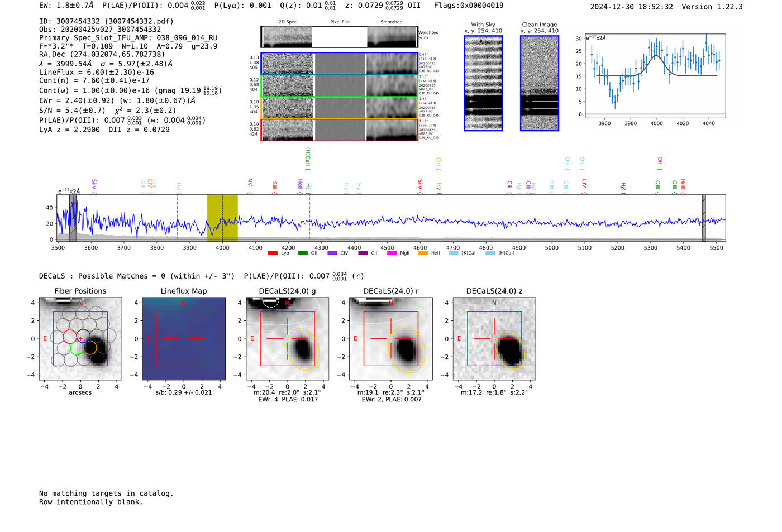Click the green fiber circle in Fiber Positions
Viewport: 782px width, 532px height.
[77, 348]
